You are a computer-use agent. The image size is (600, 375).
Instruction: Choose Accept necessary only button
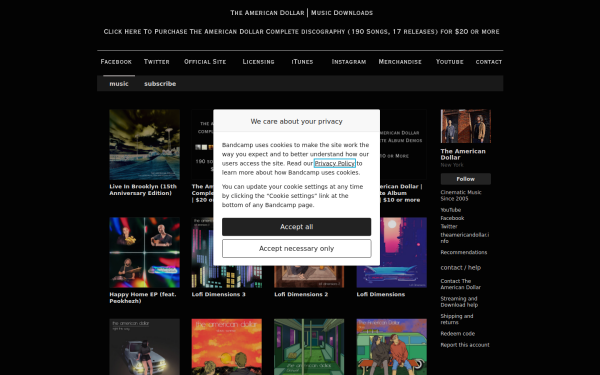[296, 248]
